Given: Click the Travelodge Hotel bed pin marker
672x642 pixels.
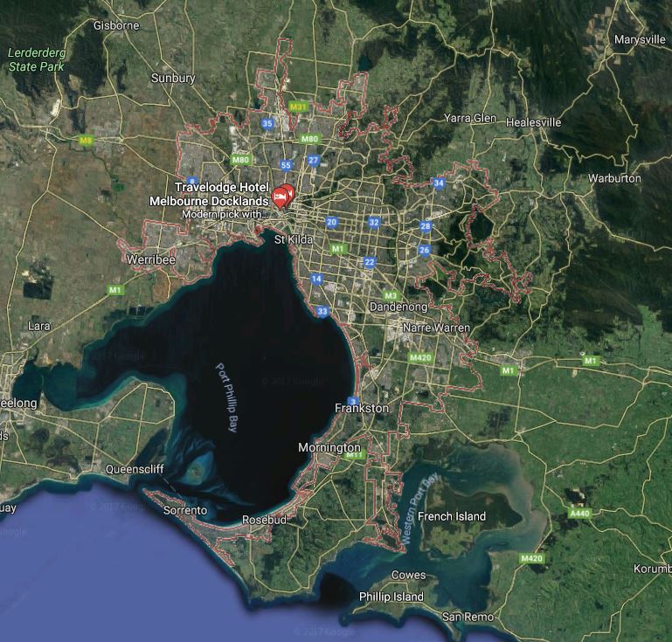Looking at the screenshot, I should [280, 197].
